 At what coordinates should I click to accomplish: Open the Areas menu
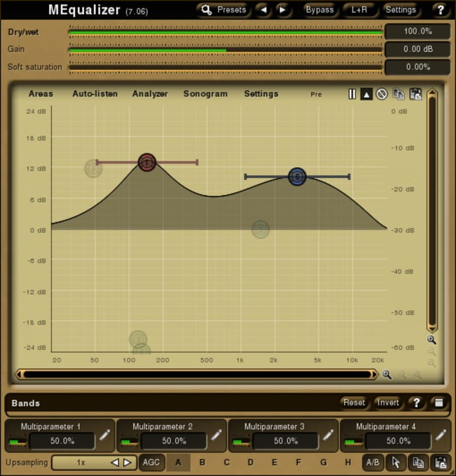41,94
